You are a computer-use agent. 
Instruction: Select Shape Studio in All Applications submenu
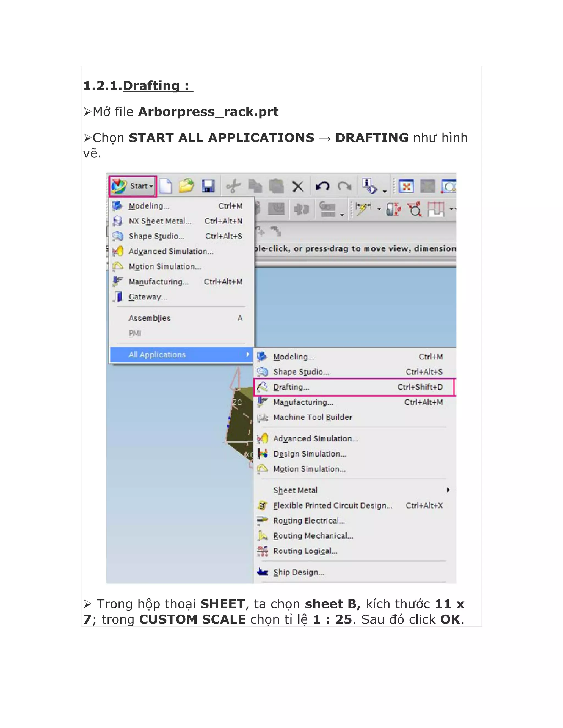[x=355, y=372]
